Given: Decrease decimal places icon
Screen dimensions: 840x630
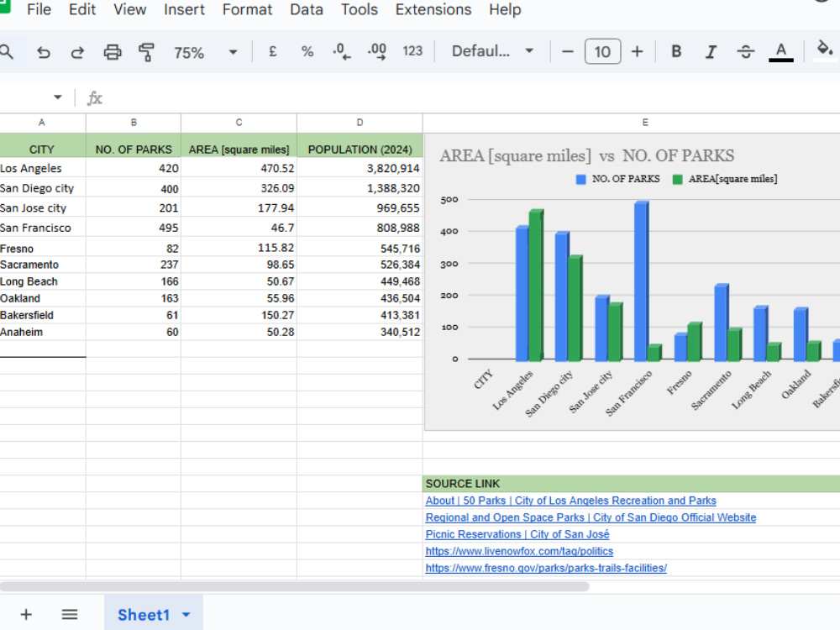Looking at the screenshot, I should 341,51.
